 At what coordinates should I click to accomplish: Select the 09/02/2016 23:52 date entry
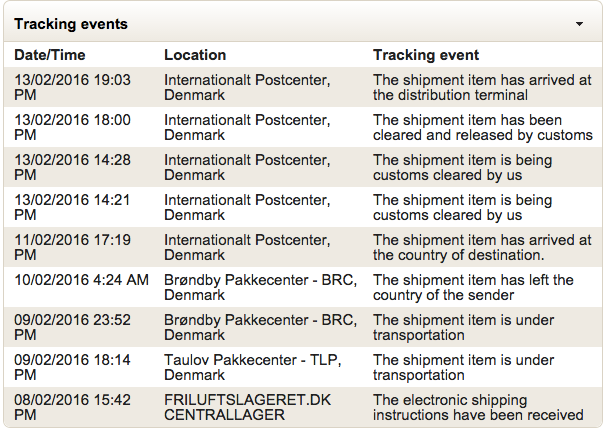point(72,327)
